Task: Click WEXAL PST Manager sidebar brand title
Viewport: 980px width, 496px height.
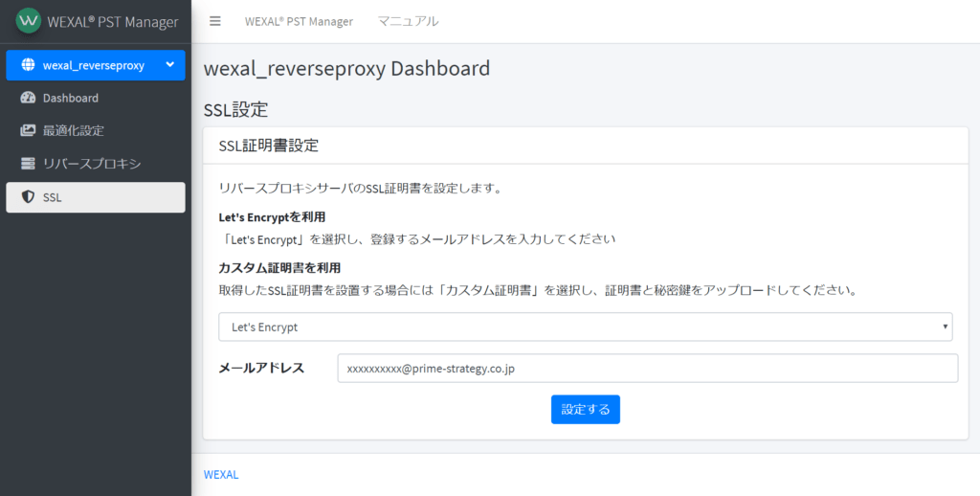Action: [x=113, y=22]
